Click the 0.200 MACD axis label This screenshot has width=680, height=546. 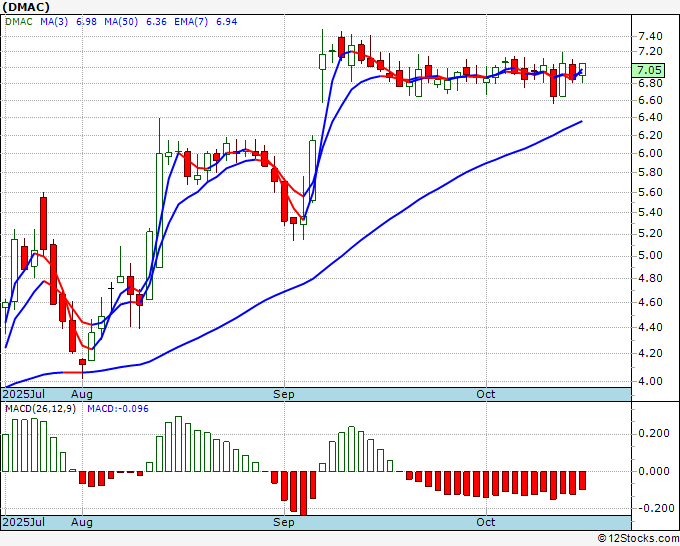click(654, 434)
